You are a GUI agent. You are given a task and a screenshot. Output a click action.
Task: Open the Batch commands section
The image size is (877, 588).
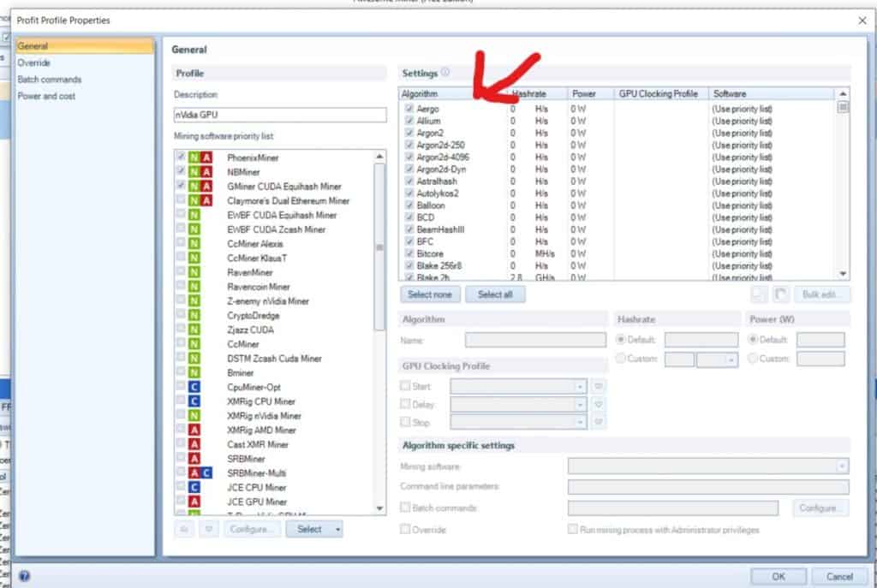coord(49,80)
